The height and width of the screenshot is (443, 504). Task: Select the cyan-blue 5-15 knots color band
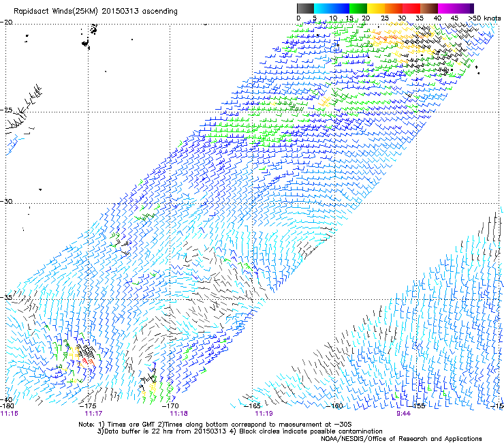pos(332,8)
